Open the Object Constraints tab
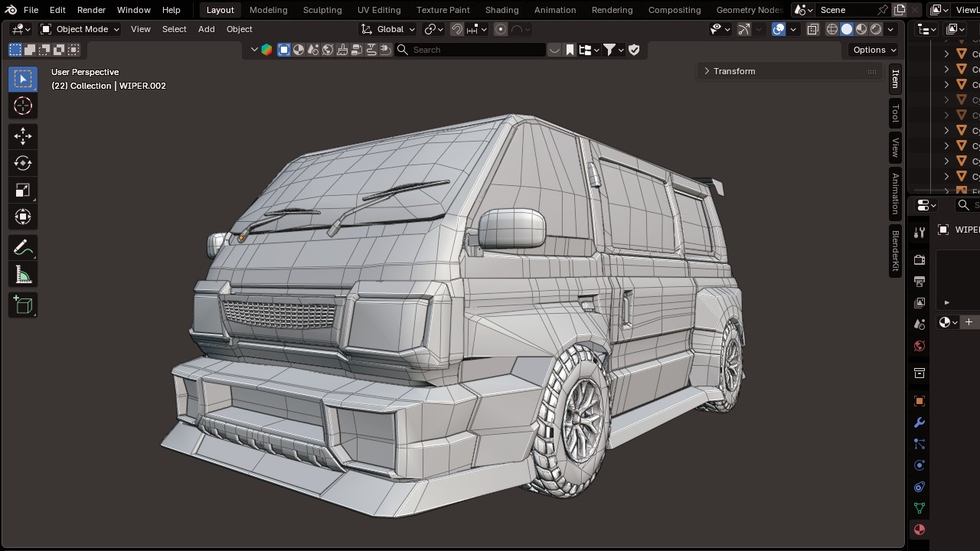This screenshot has height=551, width=980. [x=920, y=487]
